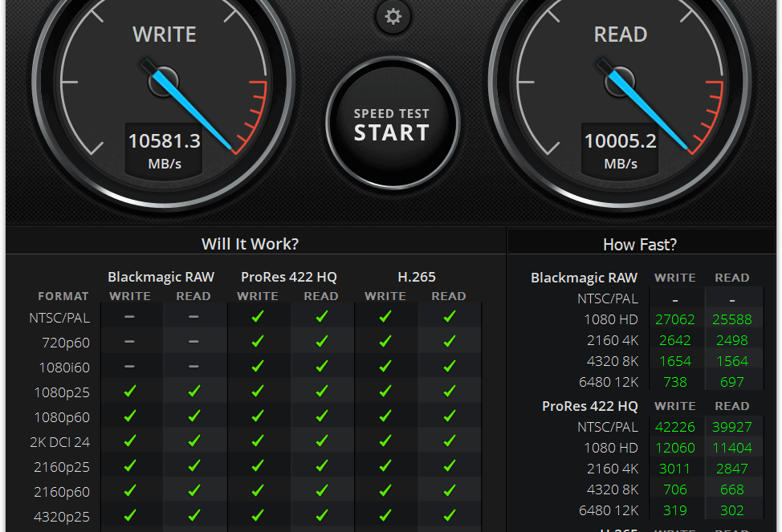Select the 2K DCI 24 format row label
This screenshot has width=782, height=532.
[x=60, y=442]
